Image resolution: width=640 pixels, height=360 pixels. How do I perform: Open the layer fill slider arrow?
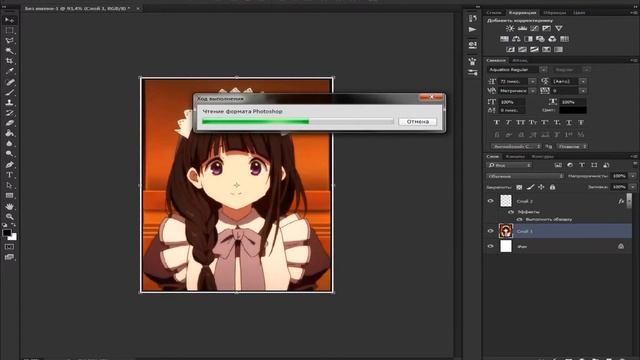632,187
